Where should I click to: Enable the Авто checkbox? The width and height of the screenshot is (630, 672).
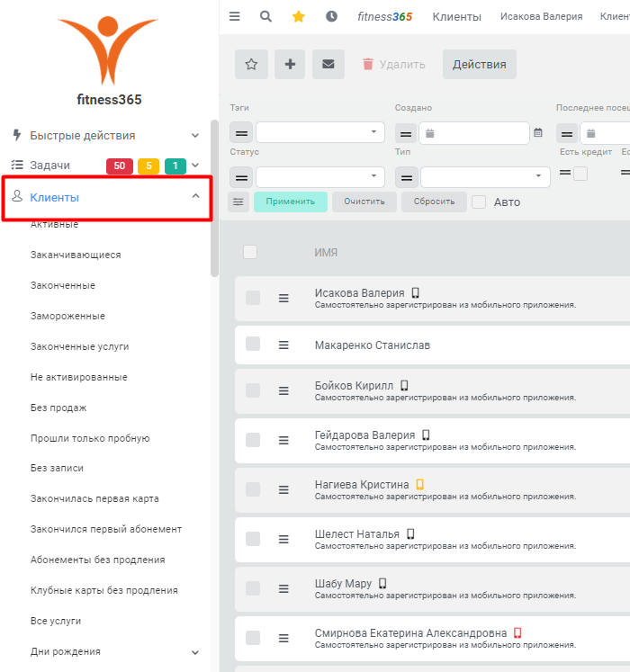pos(479,202)
